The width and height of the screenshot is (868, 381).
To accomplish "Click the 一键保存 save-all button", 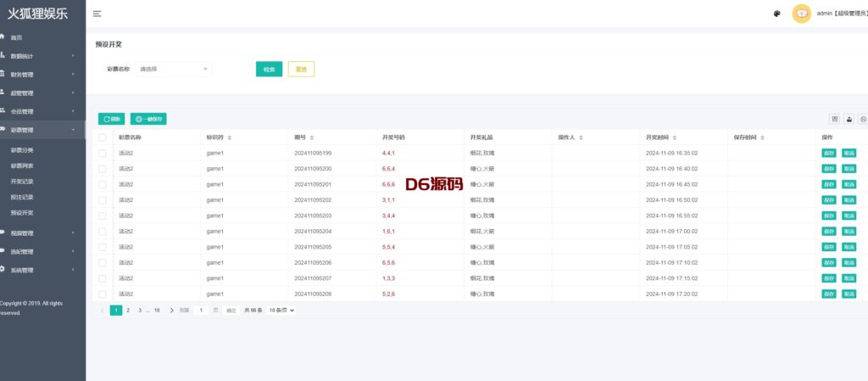I will [148, 119].
